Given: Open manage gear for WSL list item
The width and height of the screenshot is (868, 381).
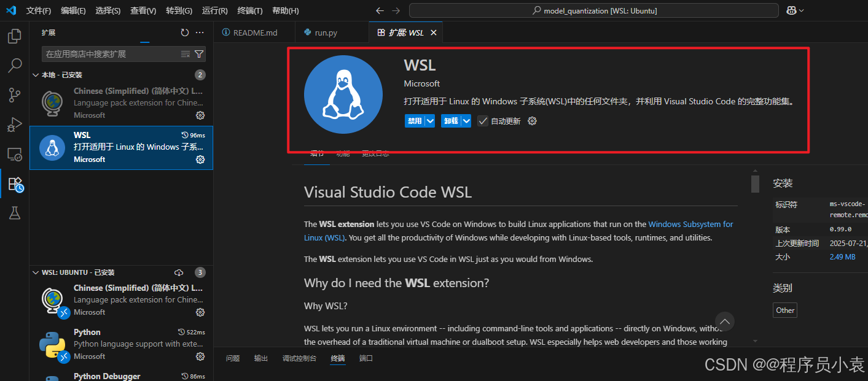Looking at the screenshot, I should (x=200, y=160).
